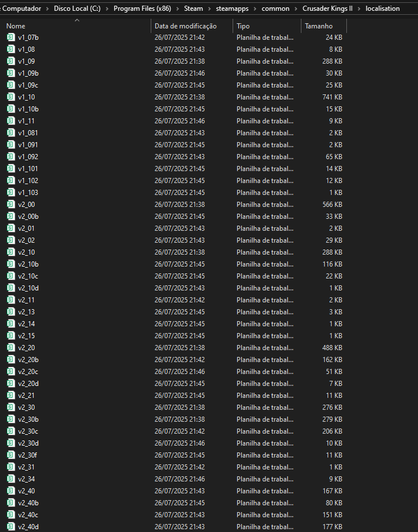Click the spreadsheet icon for v2_40c
The image size is (418, 532).
(x=11, y=515)
